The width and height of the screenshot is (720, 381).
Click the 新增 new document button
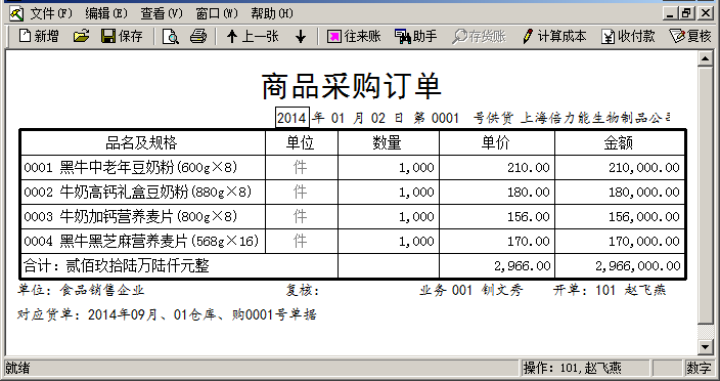click(39, 36)
